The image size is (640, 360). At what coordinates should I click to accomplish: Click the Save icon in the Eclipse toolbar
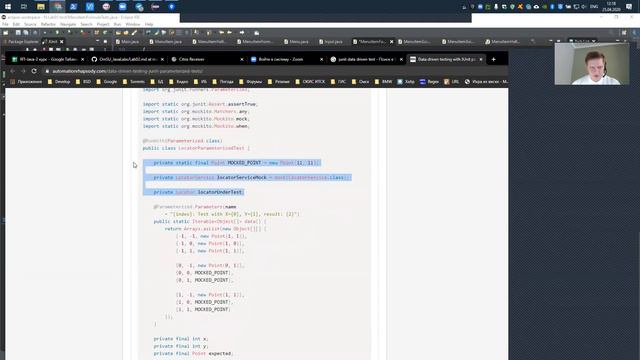[18, 33]
